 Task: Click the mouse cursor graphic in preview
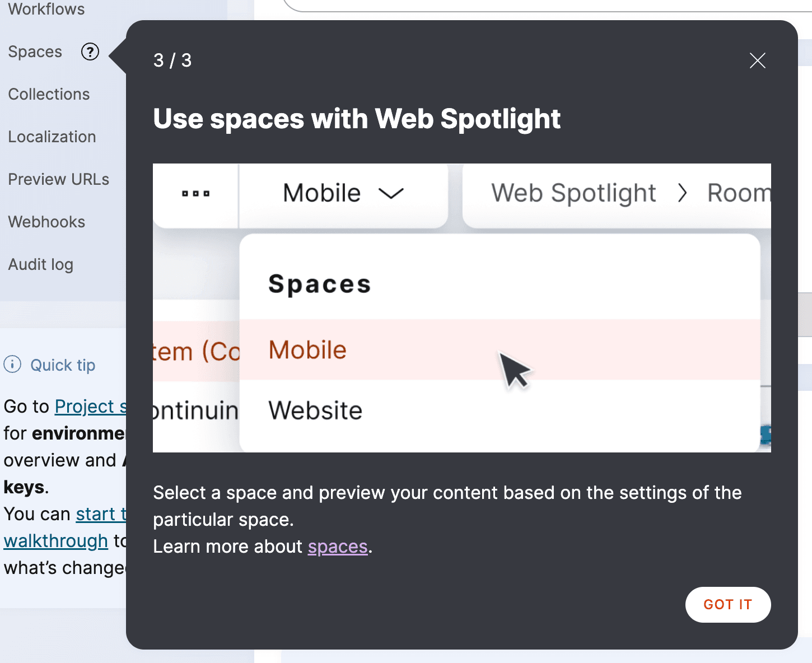[514, 370]
